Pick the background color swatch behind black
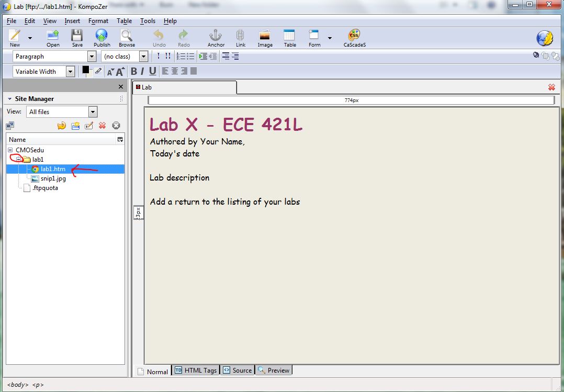The height and width of the screenshot is (392, 564). 90,73
